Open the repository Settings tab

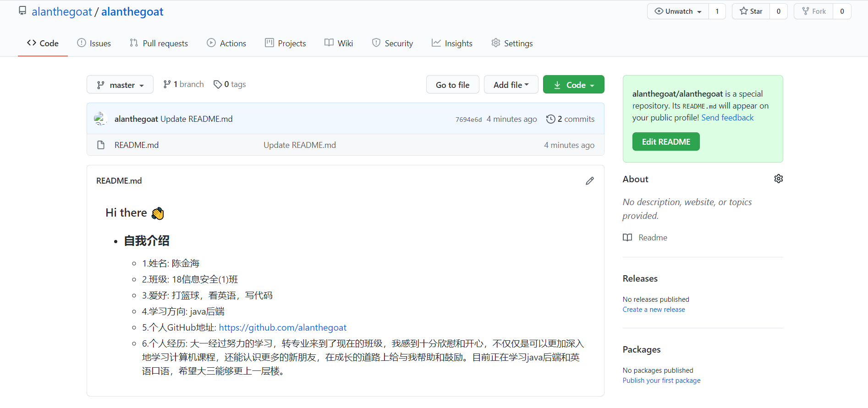tap(512, 43)
